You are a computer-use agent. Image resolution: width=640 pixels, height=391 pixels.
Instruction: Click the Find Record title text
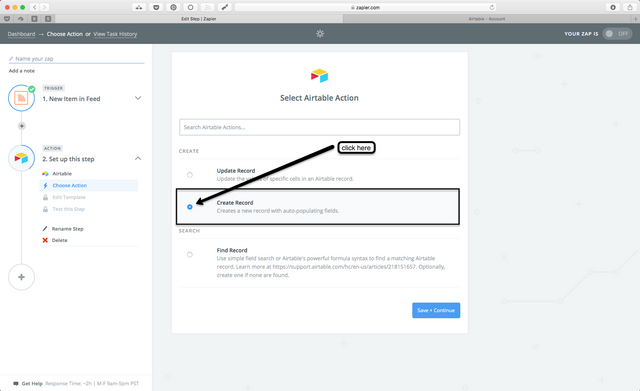[232, 251]
